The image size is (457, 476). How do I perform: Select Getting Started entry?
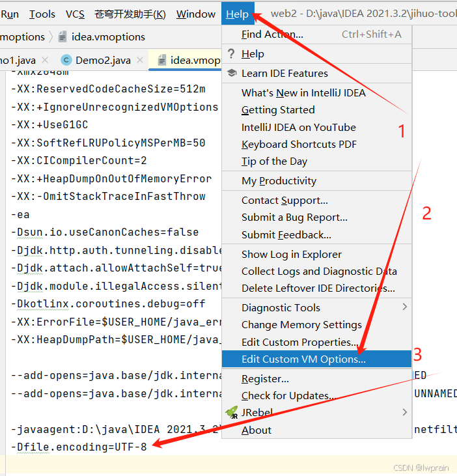(x=316, y=110)
